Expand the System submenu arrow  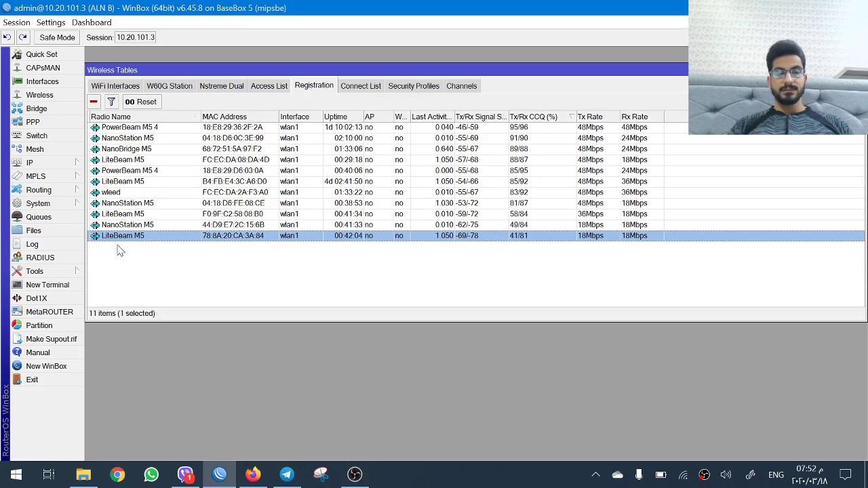(77, 203)
